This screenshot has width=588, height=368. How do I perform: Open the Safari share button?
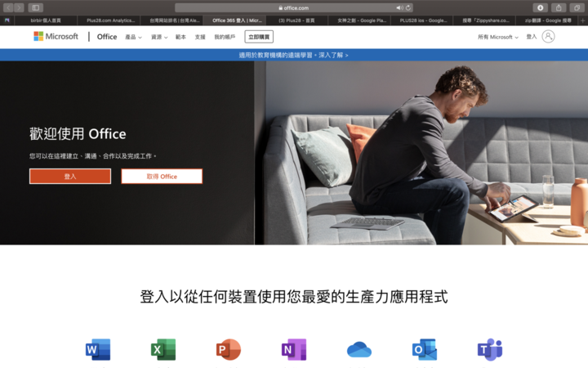(x=559, y=7)
